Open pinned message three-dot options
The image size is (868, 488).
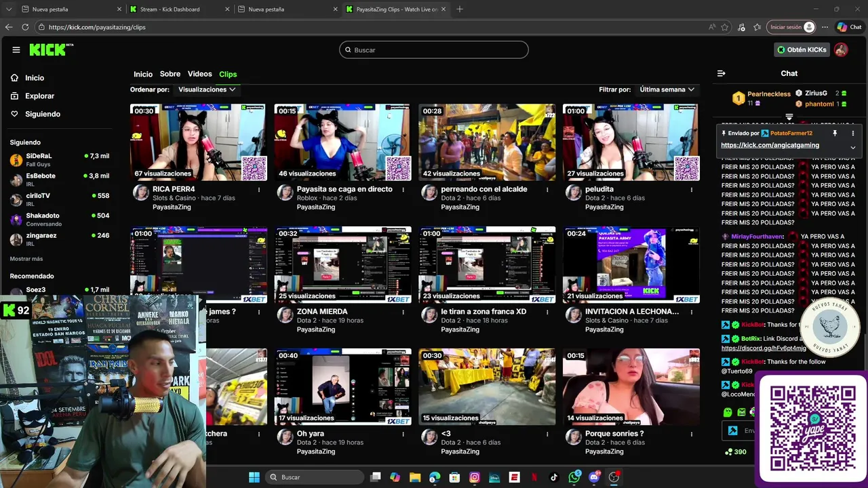point(853,134)
